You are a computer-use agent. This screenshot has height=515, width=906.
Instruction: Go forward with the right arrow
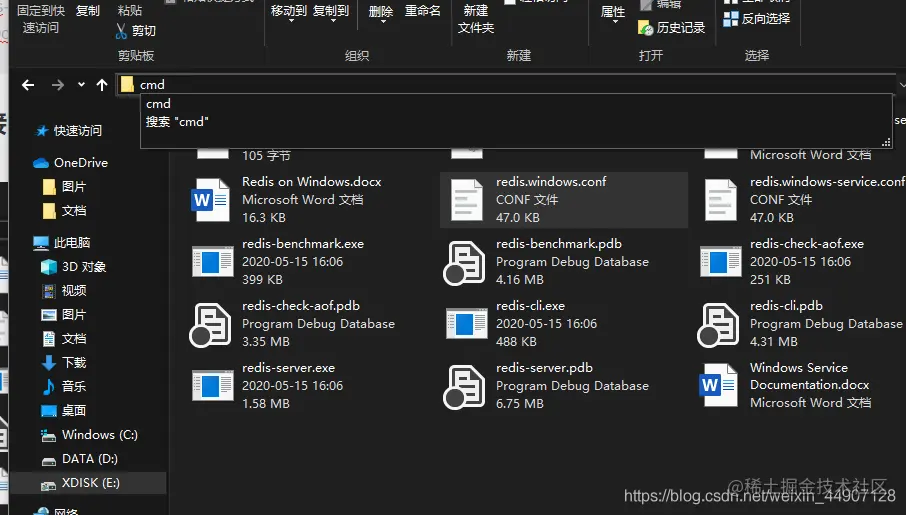coord(57,86)
